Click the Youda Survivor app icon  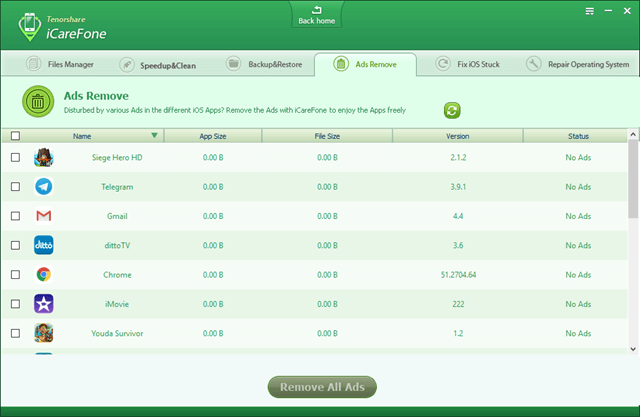44,333
